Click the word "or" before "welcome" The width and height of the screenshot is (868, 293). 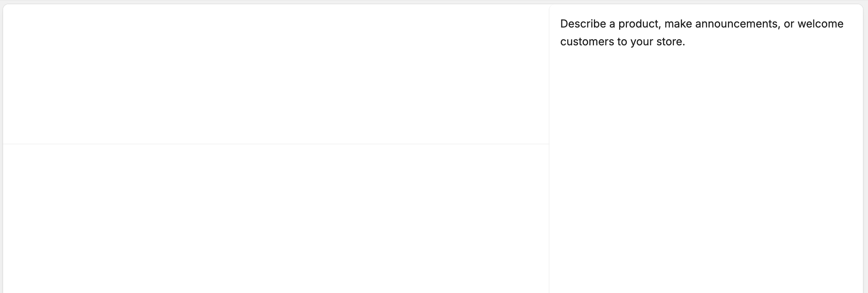[x=789, y=24]
